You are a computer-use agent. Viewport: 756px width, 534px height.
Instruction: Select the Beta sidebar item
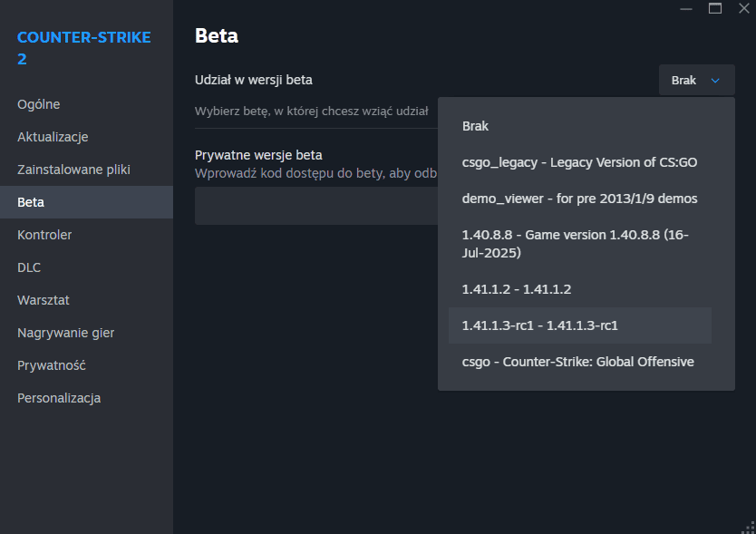(x=31, y=202)
